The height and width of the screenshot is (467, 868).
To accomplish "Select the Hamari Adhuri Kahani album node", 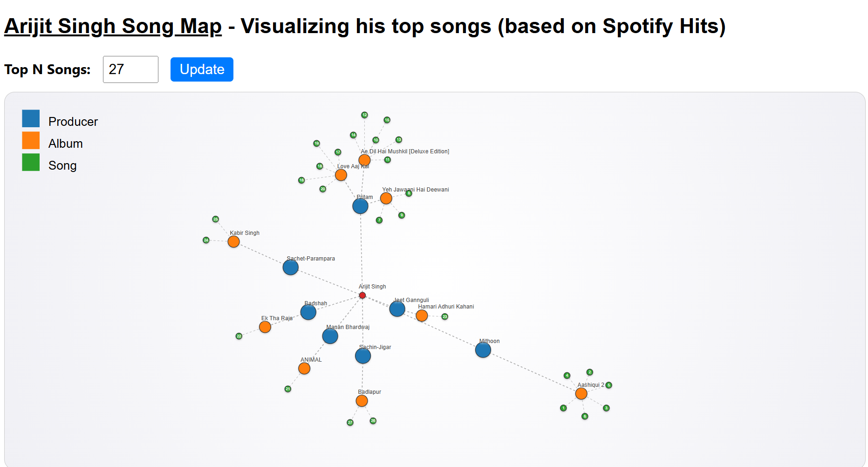I will 422,316.
